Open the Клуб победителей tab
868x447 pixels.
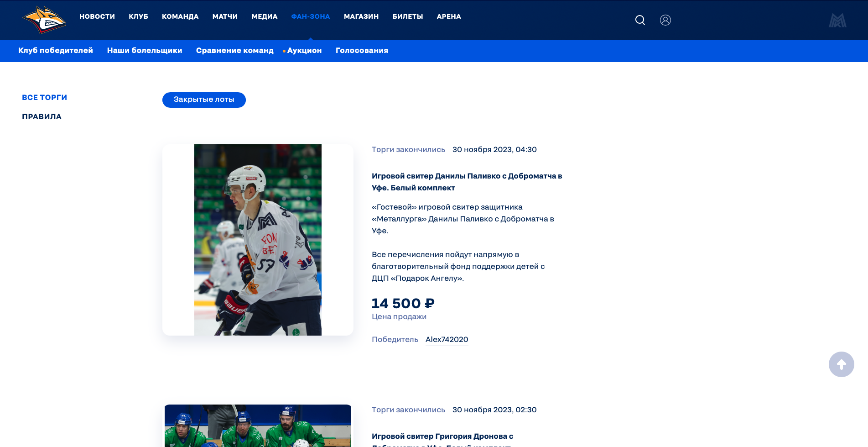(56, 51)
